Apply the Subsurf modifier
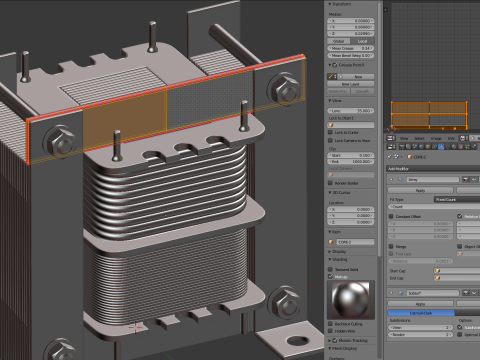This screenshot has width=480, height=360. (x=420, y=304)
